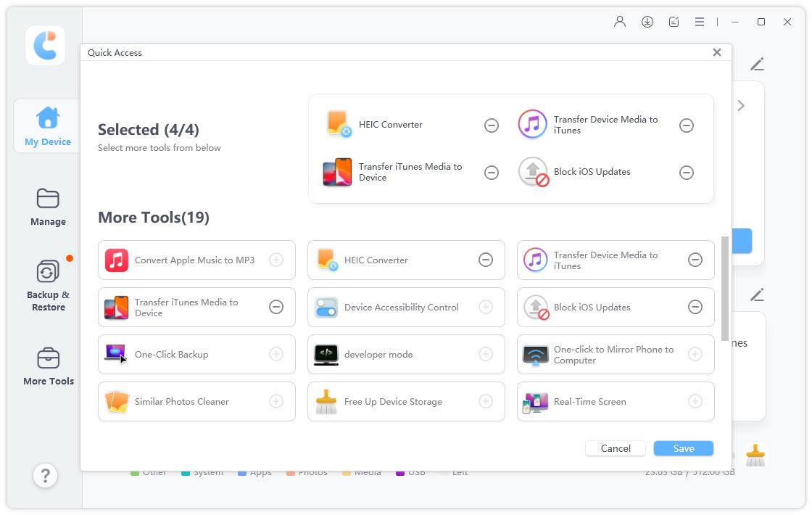Save the Quick Access selection

tap(682, 448)
